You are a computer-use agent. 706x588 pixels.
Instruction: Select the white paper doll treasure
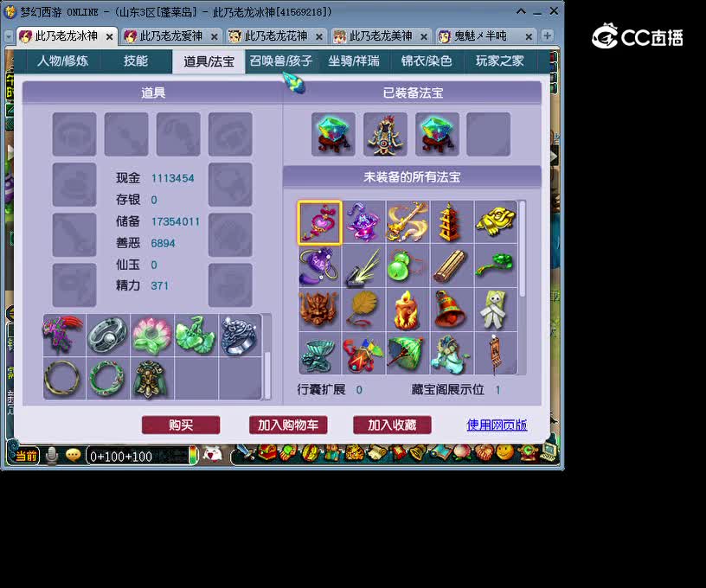pyautogui.click(x=495, y=310)
